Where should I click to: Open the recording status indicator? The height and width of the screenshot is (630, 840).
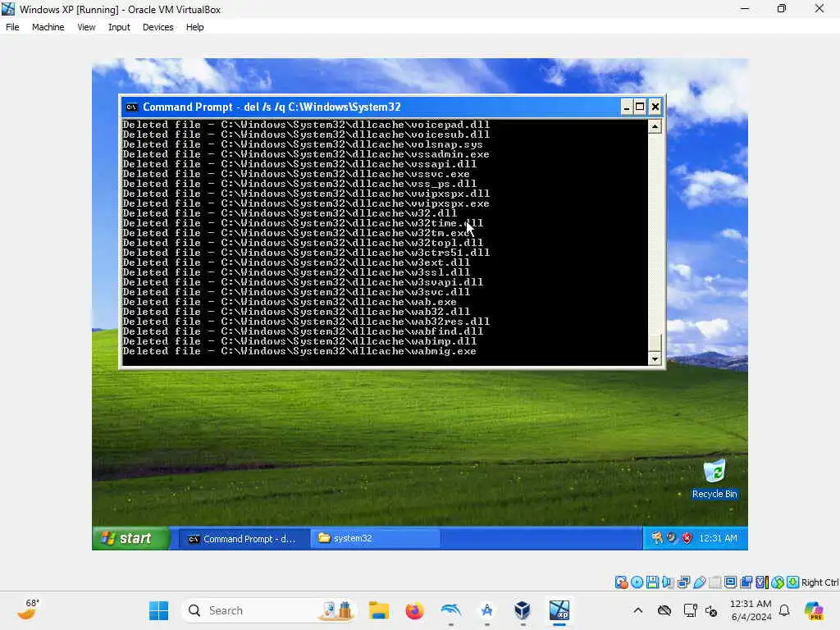pos(746,582)
